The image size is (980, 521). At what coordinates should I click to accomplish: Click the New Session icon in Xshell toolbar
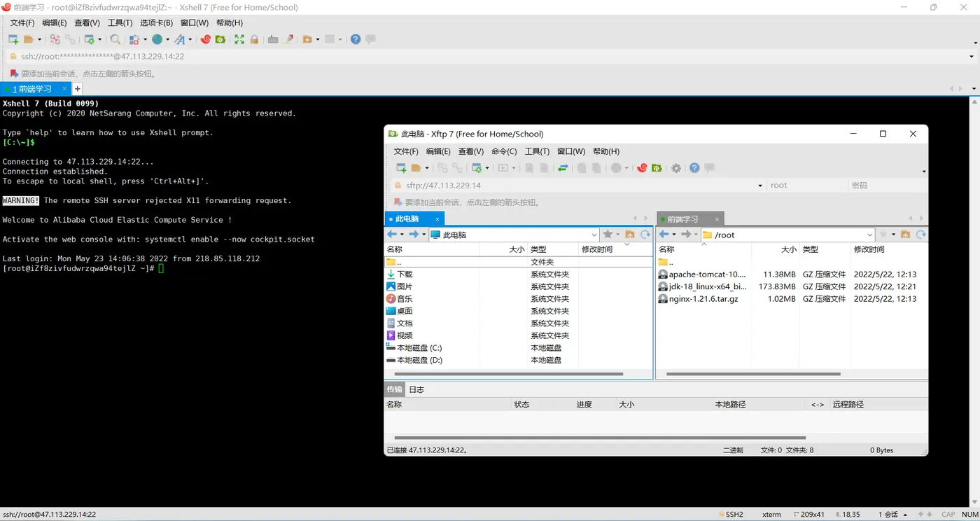pos(13,39)
